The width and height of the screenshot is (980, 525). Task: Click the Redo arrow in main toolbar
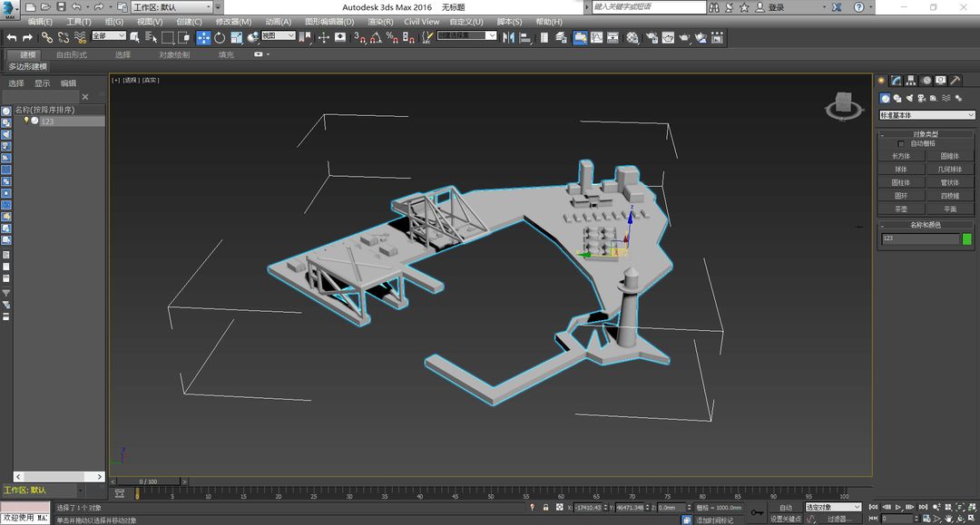click(27, 37)
